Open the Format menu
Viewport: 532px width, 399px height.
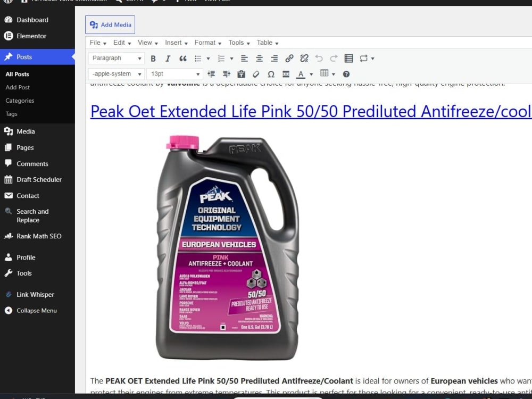click(207, 43)
